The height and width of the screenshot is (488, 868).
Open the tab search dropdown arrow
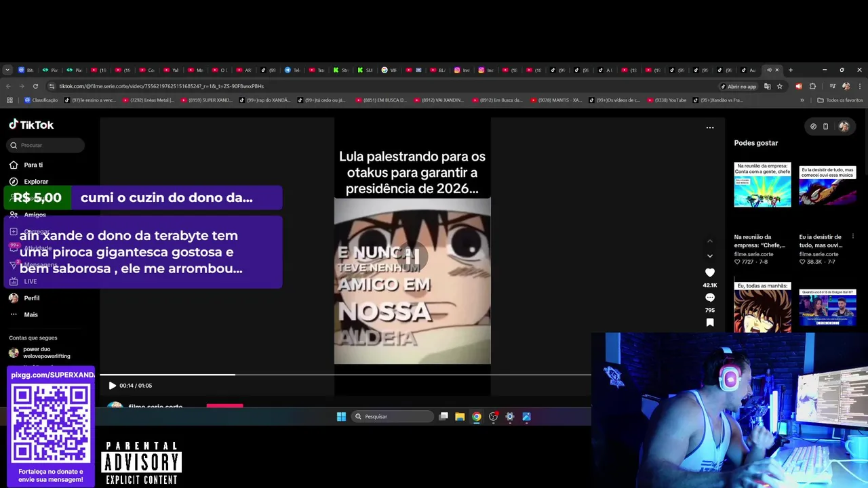[7, 70]
